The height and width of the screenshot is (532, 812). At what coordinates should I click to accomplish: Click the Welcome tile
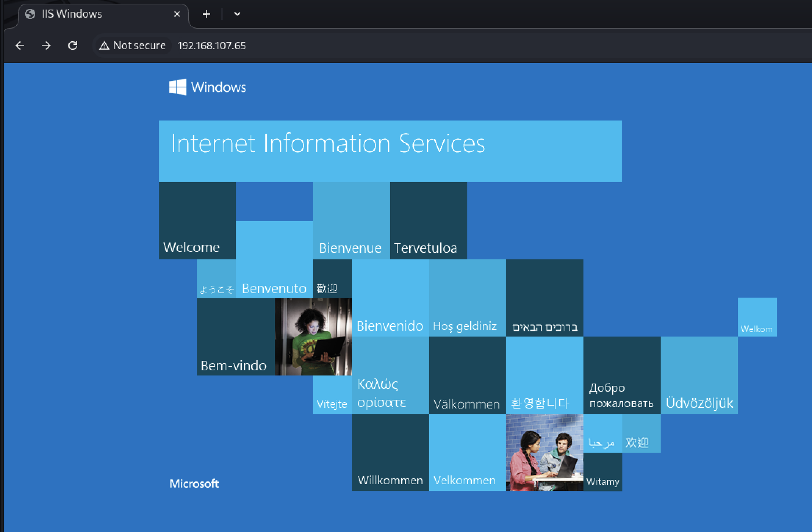pyautogui.click(x=197, y=221)
